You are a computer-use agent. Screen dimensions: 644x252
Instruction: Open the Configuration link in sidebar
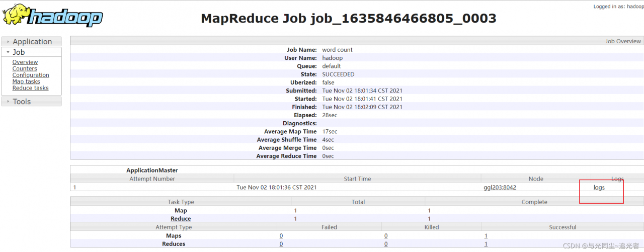[31, 75]
